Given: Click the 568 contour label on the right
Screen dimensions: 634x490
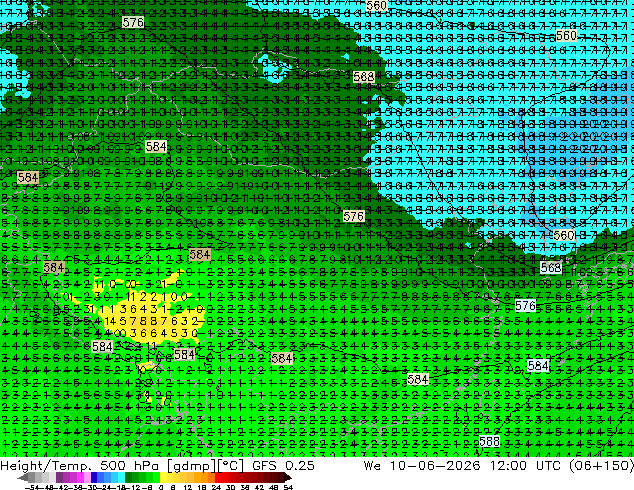Looking at the screenshot, I should pyautogui.click(x=551, y=267).
